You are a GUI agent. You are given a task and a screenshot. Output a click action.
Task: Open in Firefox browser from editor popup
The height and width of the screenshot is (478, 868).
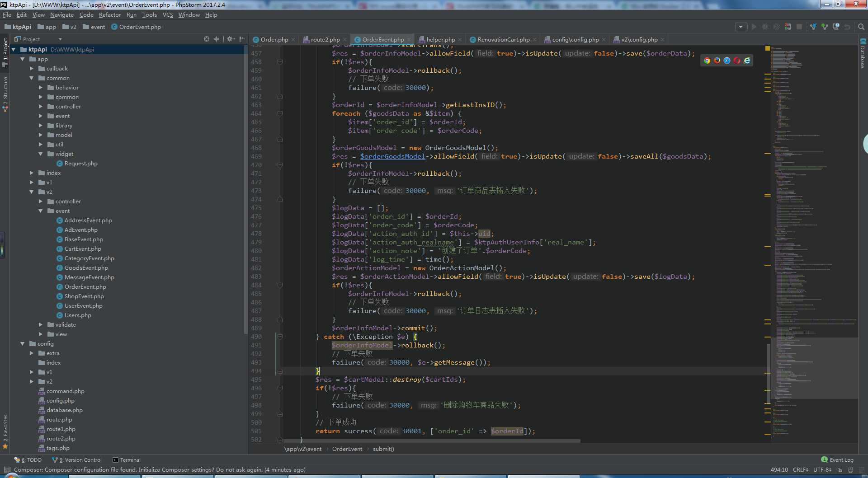coord(717,61)
